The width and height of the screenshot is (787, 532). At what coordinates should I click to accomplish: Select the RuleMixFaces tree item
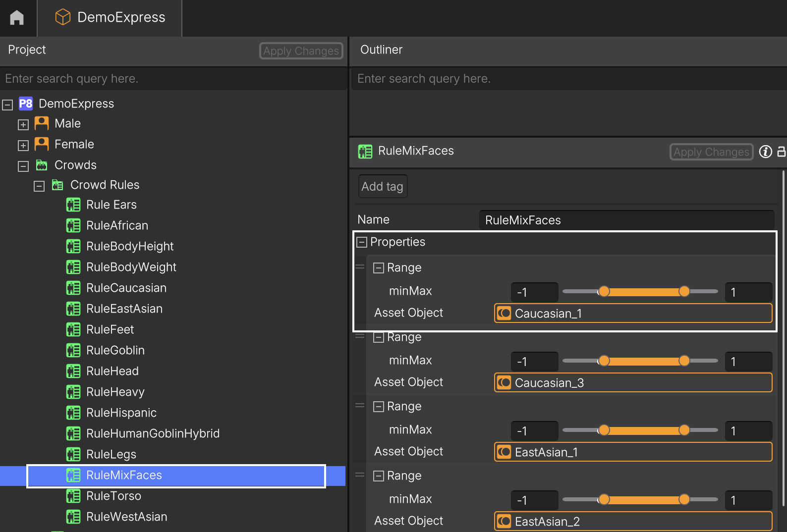pos(172,476)
